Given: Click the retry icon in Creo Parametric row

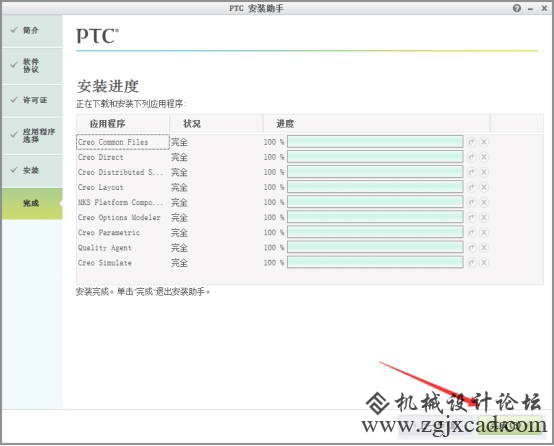Looking at the screenshot, I should [x=471, y=232].
